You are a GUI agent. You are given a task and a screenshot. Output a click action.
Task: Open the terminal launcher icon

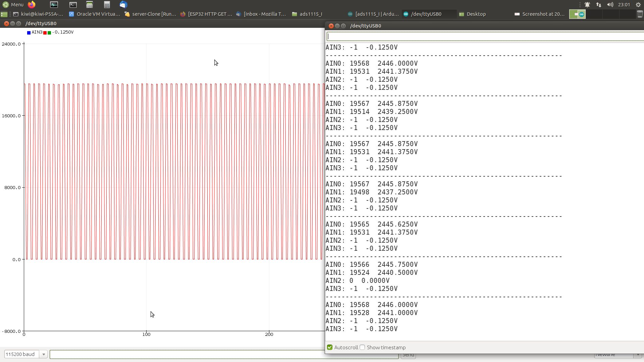coord(73,5)
